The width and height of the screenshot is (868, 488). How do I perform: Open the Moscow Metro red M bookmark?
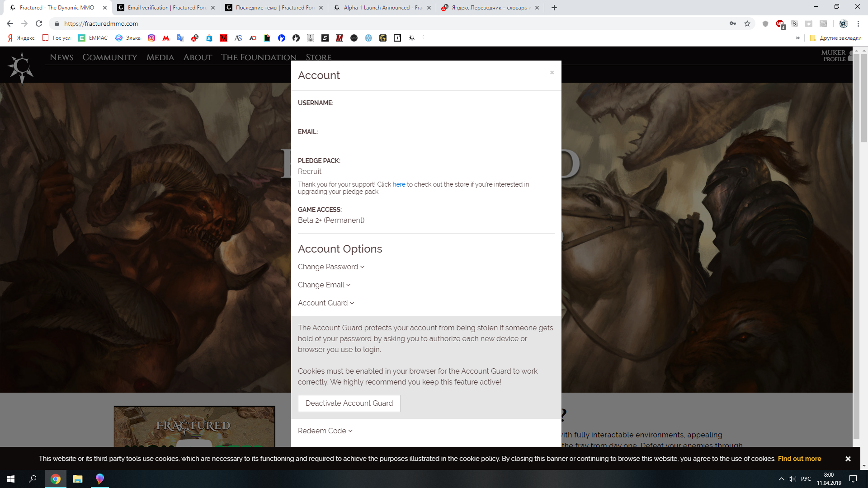166,38
